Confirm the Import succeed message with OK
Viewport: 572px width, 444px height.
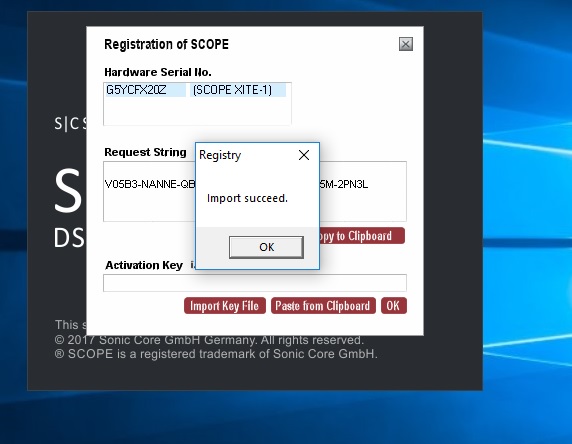click(266, 247)
